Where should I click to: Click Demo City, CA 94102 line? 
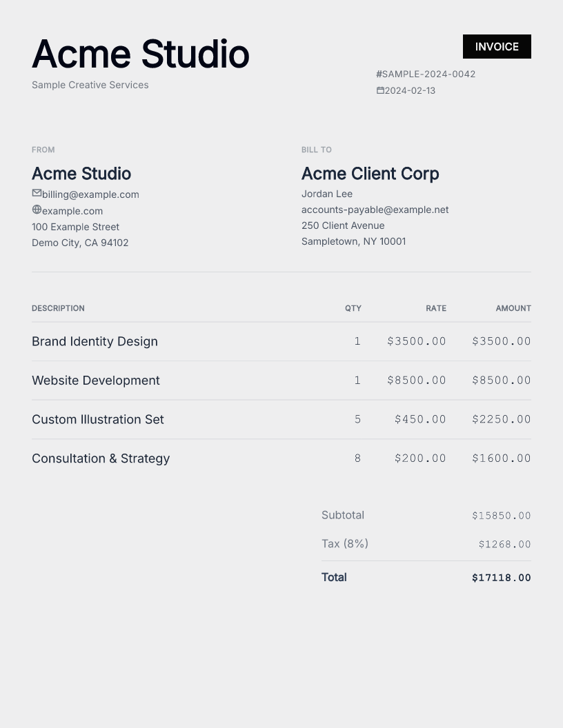click(x=80, y=243)
